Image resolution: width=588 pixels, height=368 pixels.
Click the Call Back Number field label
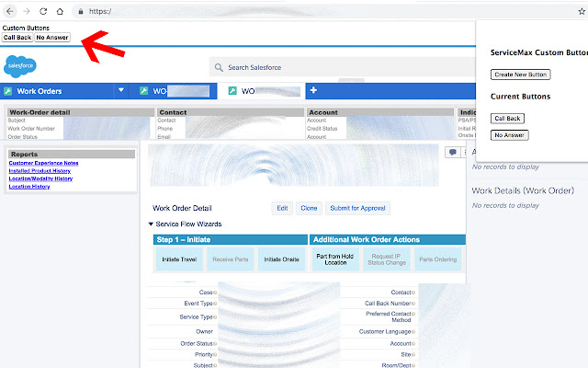[388, 303]
